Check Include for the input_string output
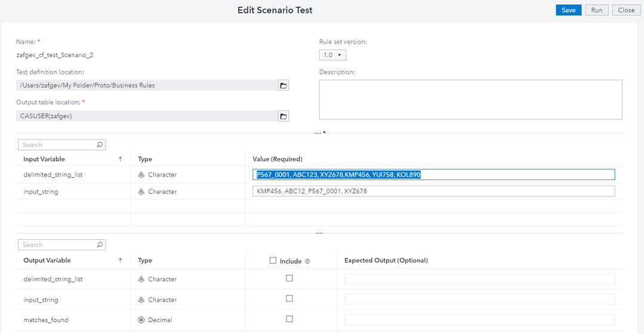The image size is (644, 334). coord(289,299)
